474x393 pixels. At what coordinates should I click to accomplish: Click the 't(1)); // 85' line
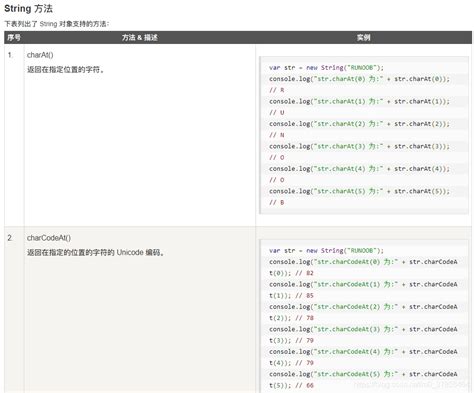click(291, 296)
